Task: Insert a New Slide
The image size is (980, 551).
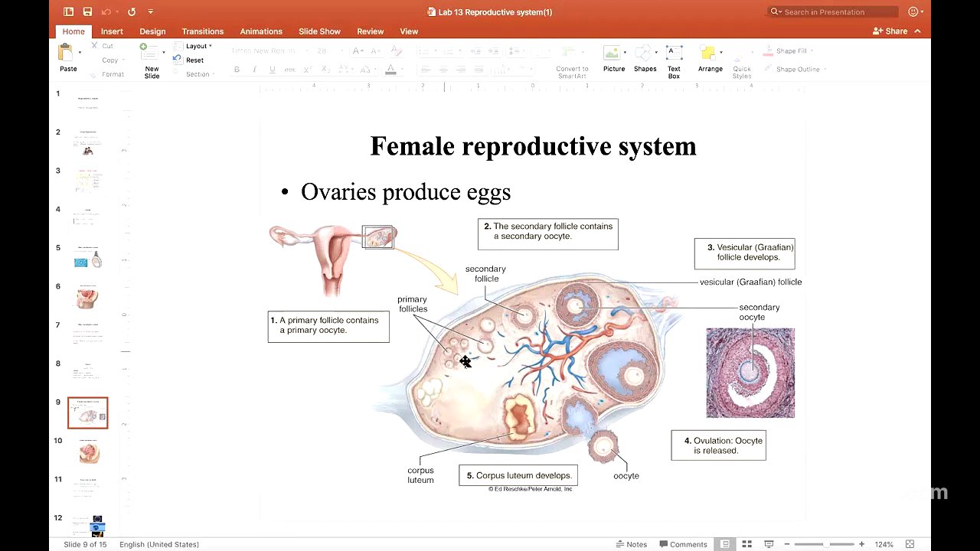Action: (152, 61)
